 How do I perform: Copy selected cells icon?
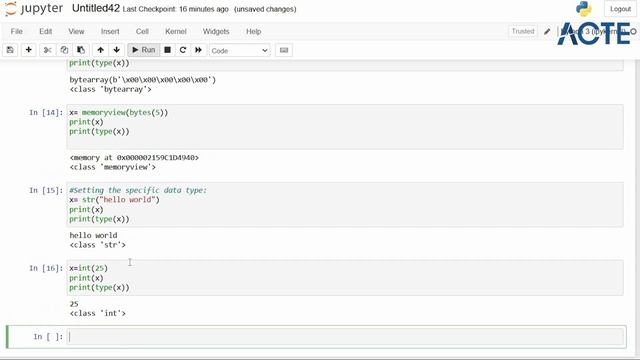point(64,50)
